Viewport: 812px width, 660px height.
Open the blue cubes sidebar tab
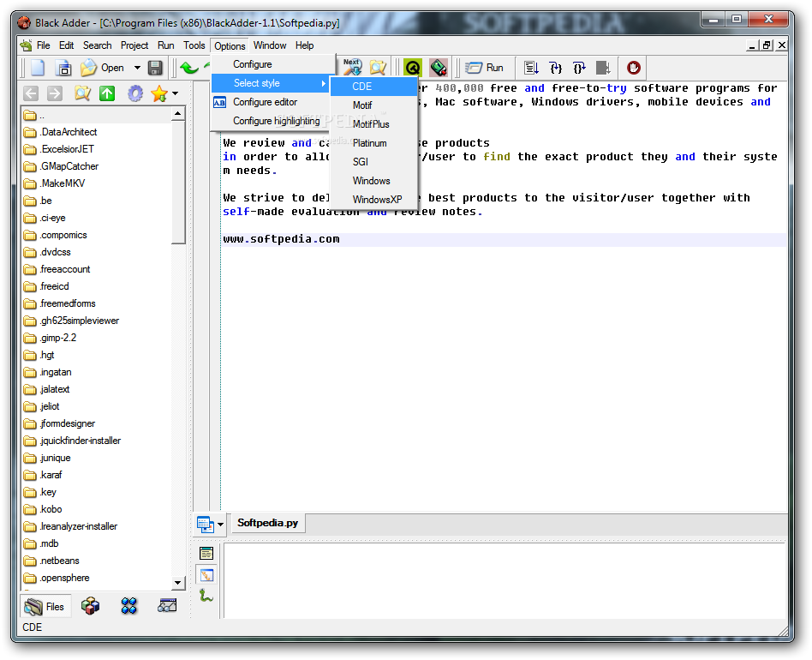[x=129, y=606]
